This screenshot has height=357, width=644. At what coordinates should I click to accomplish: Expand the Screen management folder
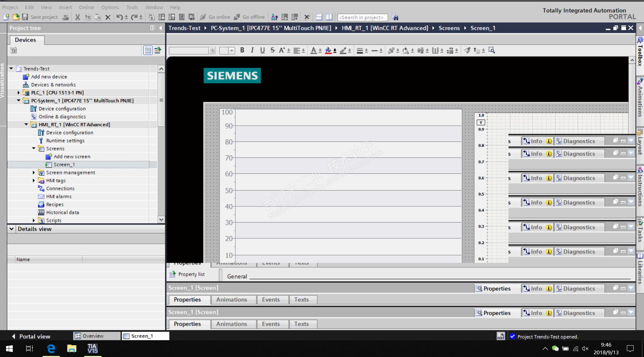tap(34, 172)
